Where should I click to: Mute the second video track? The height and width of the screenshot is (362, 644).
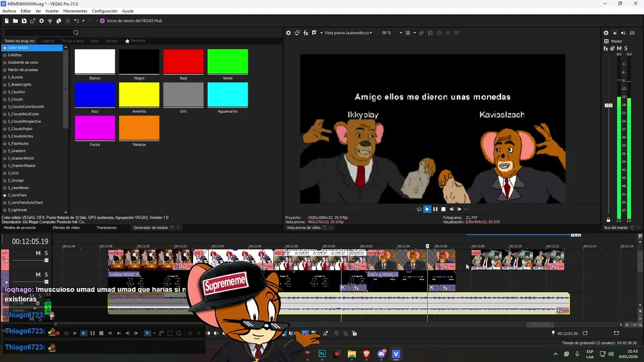click(x=38, y=275)
